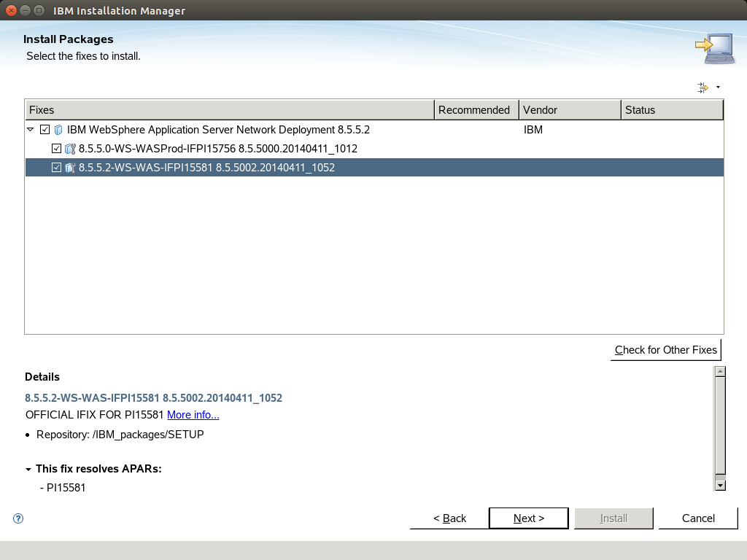747x560 pixels.
Task: Toggle checkbox for 8.5.5.2-WS-WAS-IFPI15581
Action: pyautogui.click(x=56, y=168)
